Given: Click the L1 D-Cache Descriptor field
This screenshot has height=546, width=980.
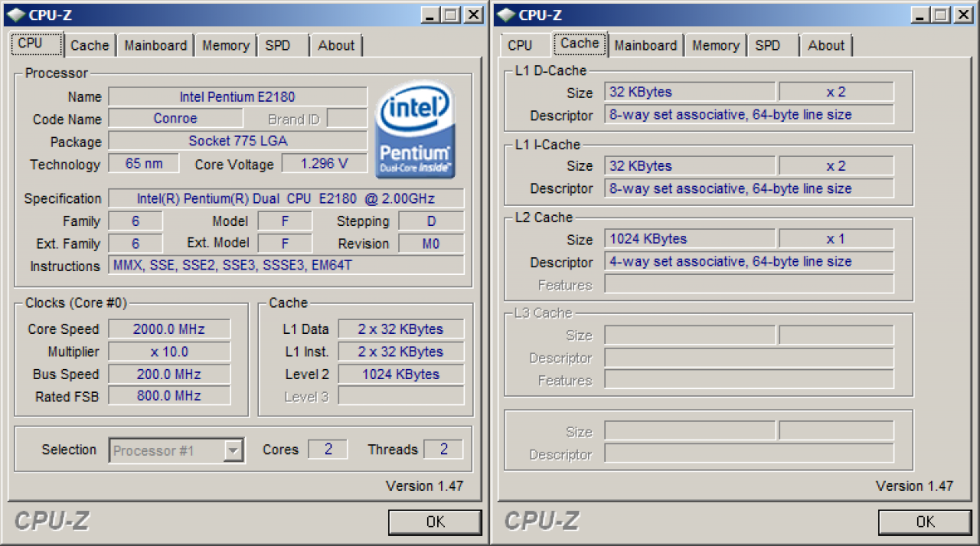Looking at the screenshot, I should 749,115.
